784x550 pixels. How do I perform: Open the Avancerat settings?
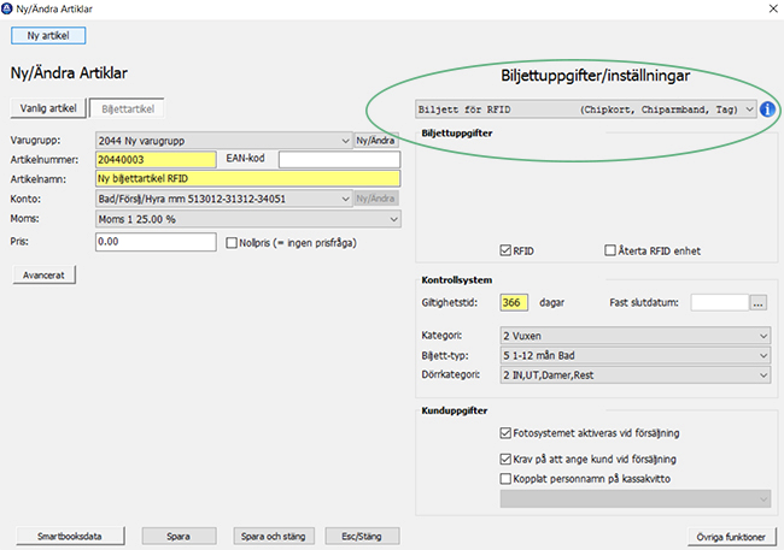[x=44, y=275]
